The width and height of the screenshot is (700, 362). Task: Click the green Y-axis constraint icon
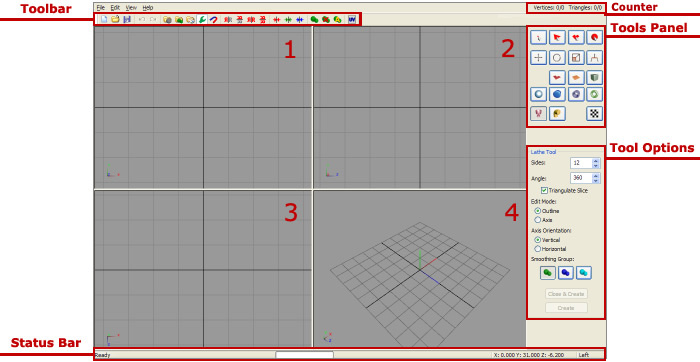tap(288, 20)
